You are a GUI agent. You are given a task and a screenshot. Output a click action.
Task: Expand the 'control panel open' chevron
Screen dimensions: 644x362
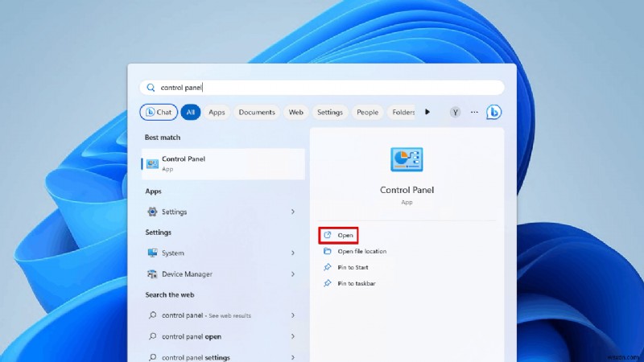click(x=293, y=336)
